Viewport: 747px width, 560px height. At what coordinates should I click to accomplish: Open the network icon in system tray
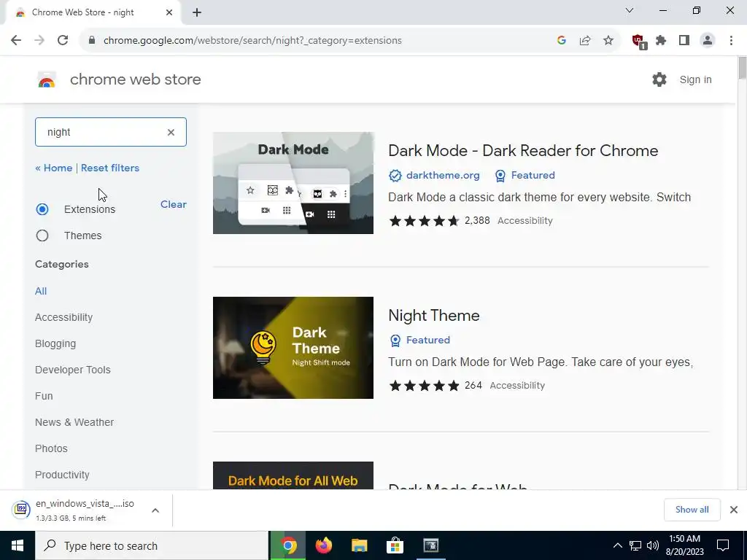(x=635, y=545)
